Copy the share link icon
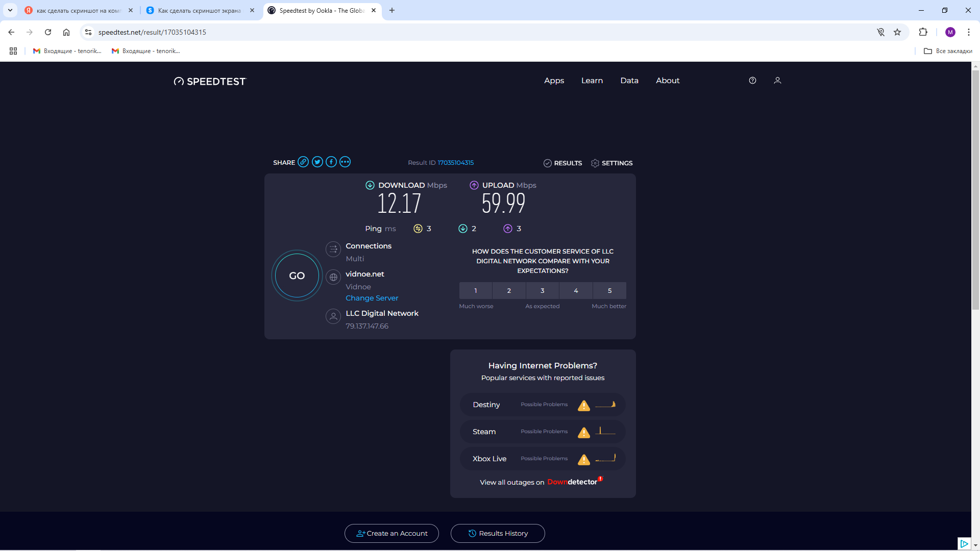The width and height of the screenshot is (980, 551). (303, 162)
